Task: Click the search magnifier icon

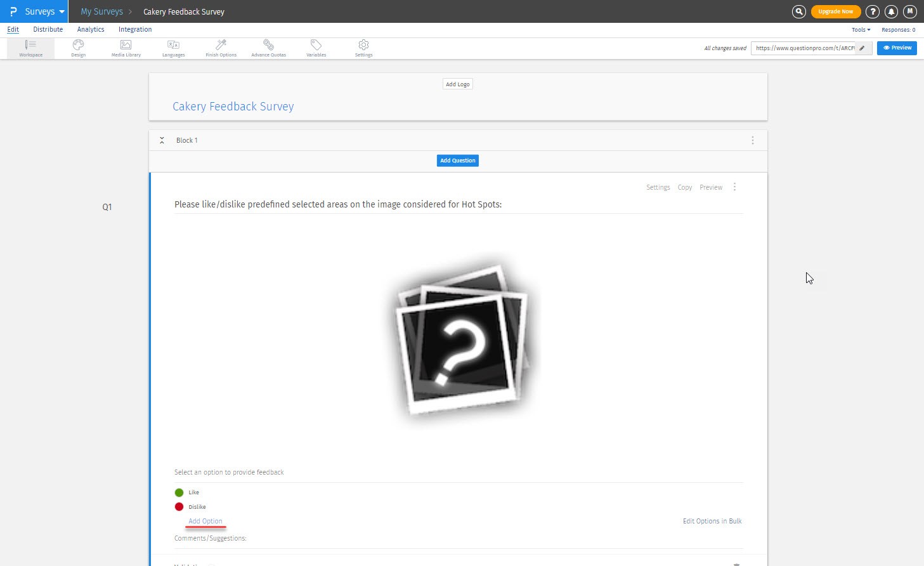Action: point(799,11)
